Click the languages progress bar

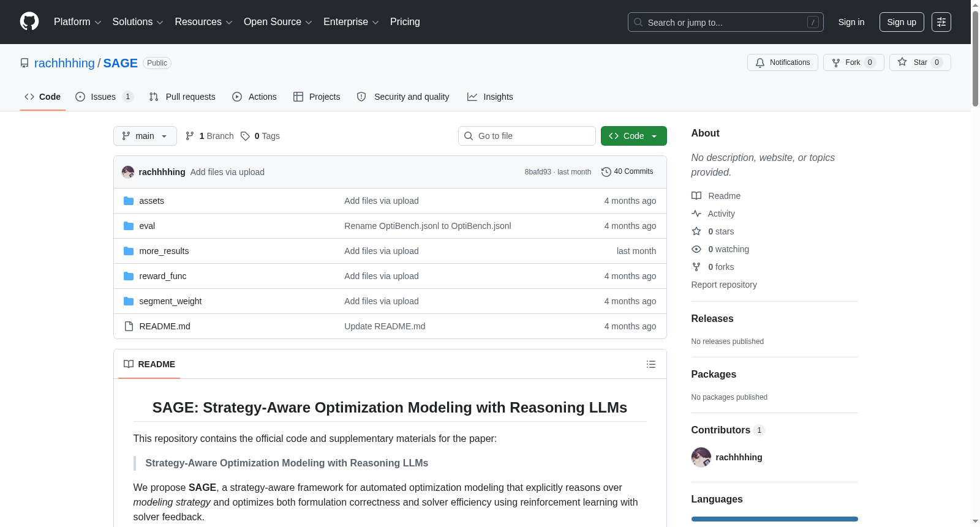775,519
